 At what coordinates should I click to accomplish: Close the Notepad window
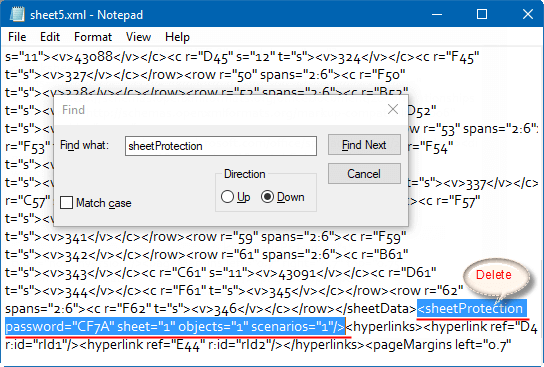528,15
